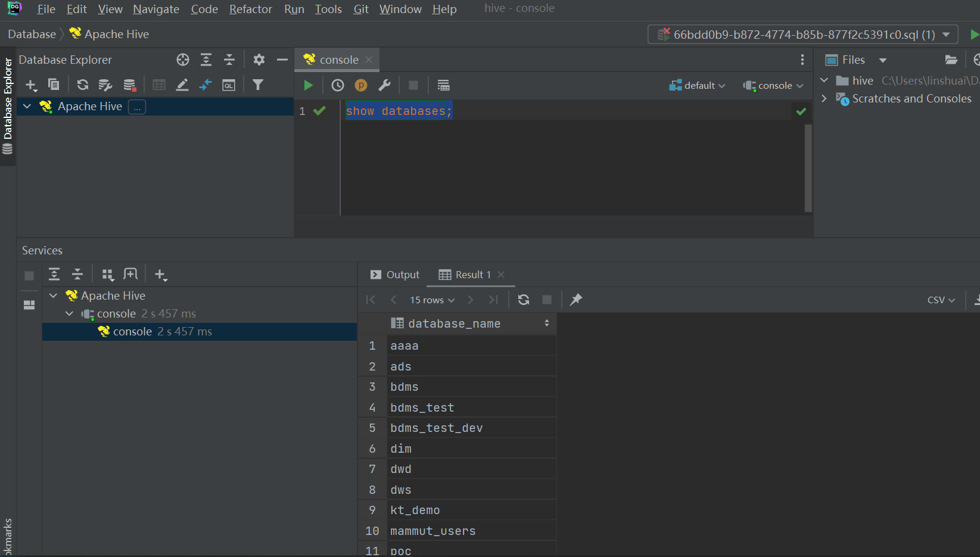Open the editor tab options kebab menu
Image resolution: width=980 pixels, height=557 pixels.
point(802,60)
